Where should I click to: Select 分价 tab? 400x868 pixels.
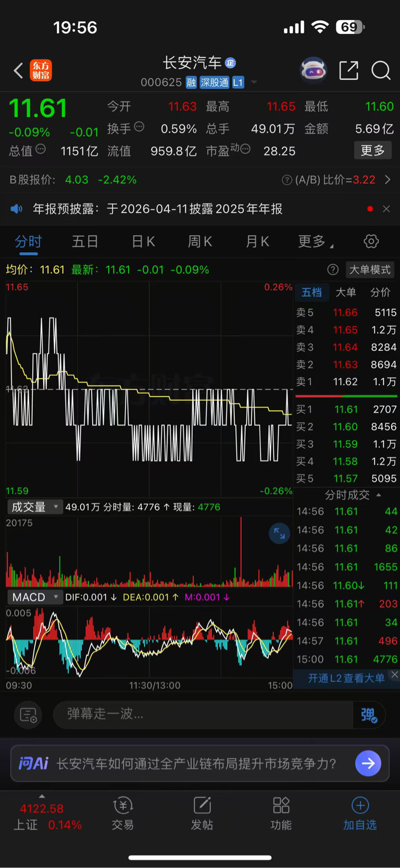[x=380, y=292]
